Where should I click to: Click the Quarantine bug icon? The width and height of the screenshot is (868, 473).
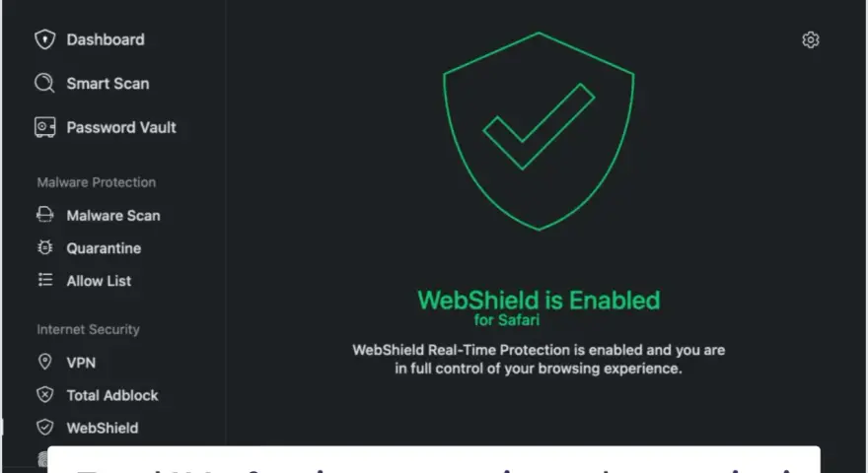click(44, 248)
